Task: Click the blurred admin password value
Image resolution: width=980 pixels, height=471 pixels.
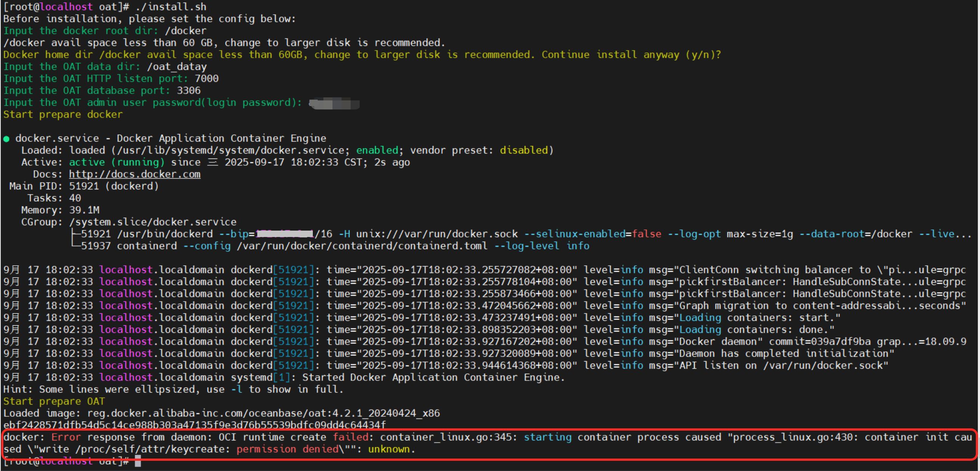Action: (334, 103)
